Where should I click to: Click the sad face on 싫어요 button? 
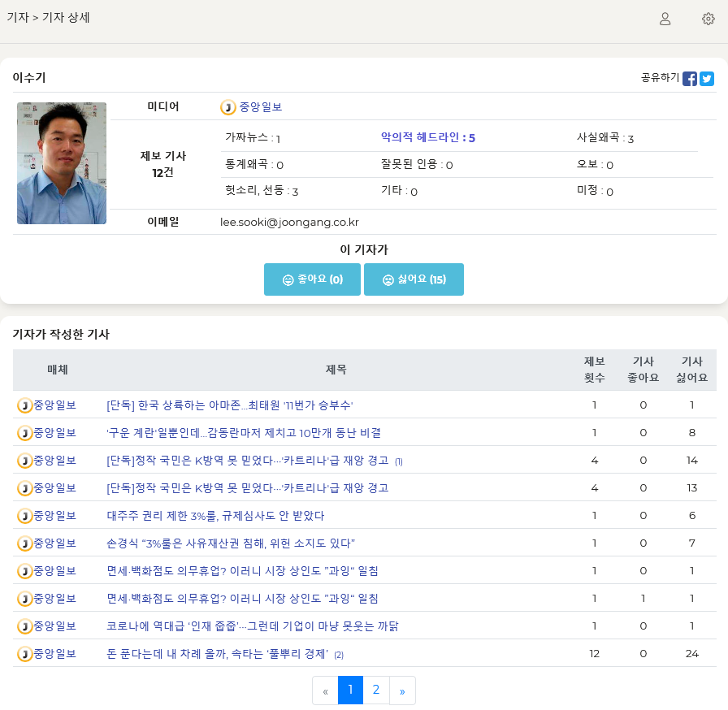(x=388, y=280)
